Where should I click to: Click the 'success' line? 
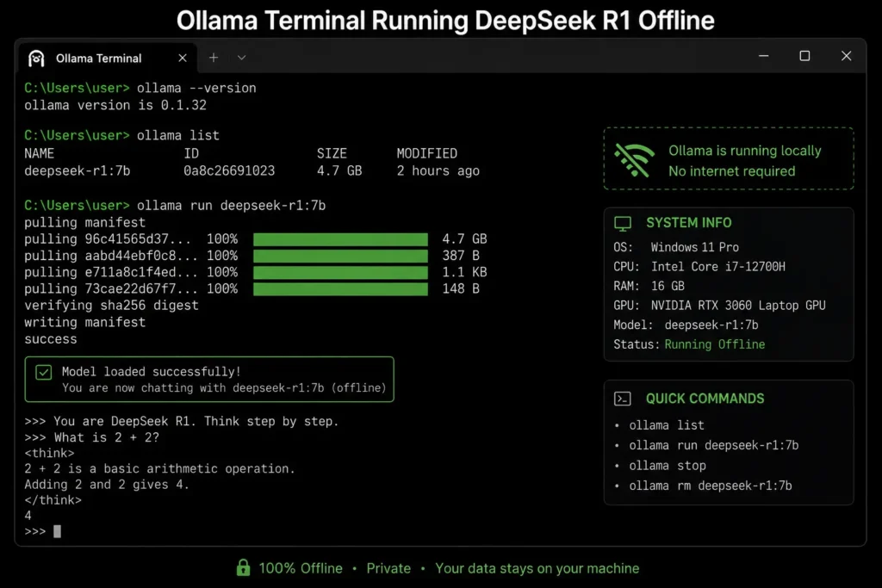[x=50, y=339]
